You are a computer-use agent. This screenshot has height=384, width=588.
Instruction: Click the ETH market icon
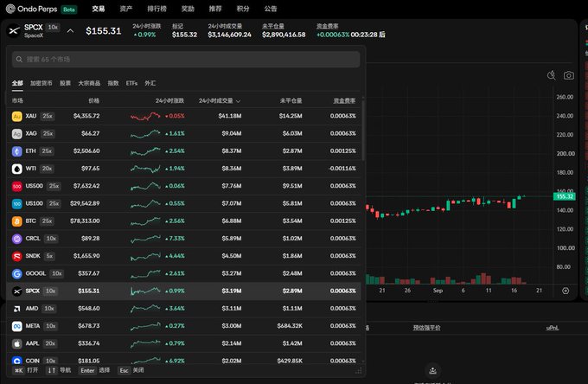click(17, 151)
